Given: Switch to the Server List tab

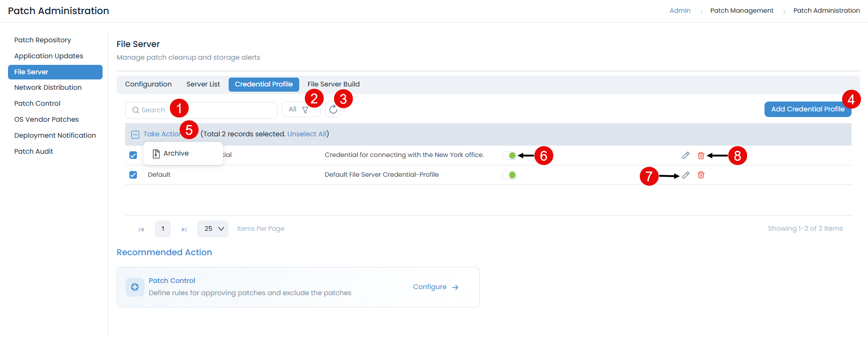Looking at the screenshot, I should coord(203,84).
